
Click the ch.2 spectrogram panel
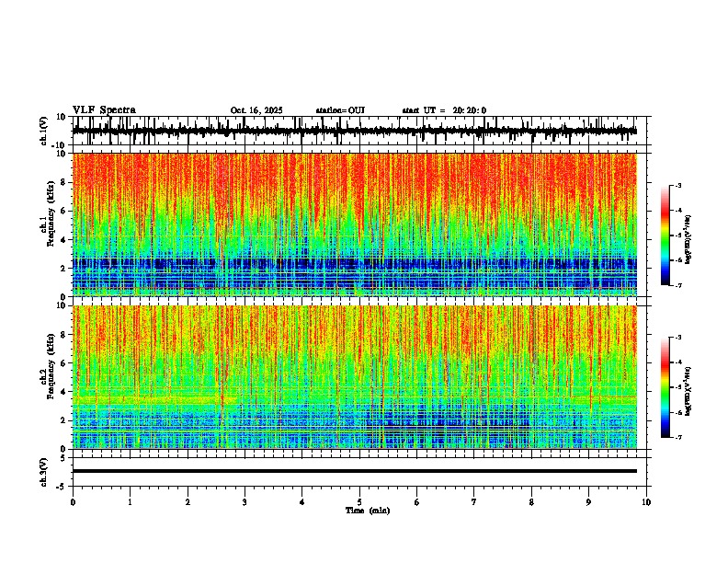pyautogui.click(x=355, y=377)
